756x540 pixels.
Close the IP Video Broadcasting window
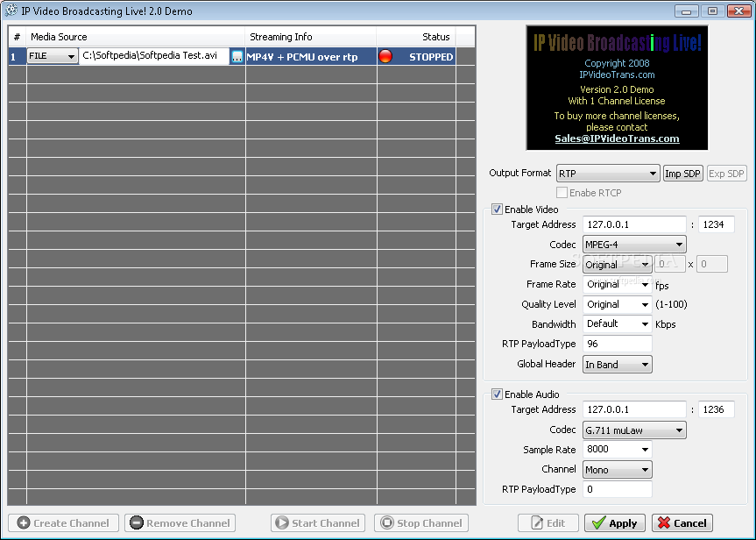tap(738, 11)
